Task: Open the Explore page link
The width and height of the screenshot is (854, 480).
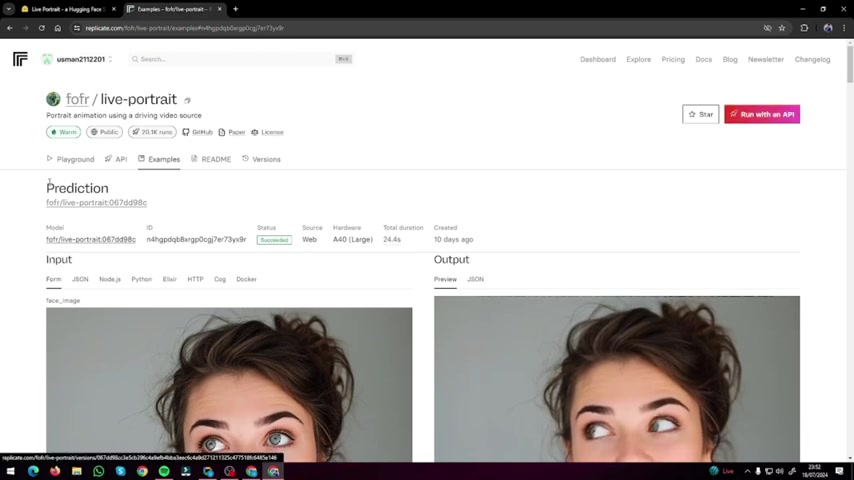Action: click(x=638, y=59)
